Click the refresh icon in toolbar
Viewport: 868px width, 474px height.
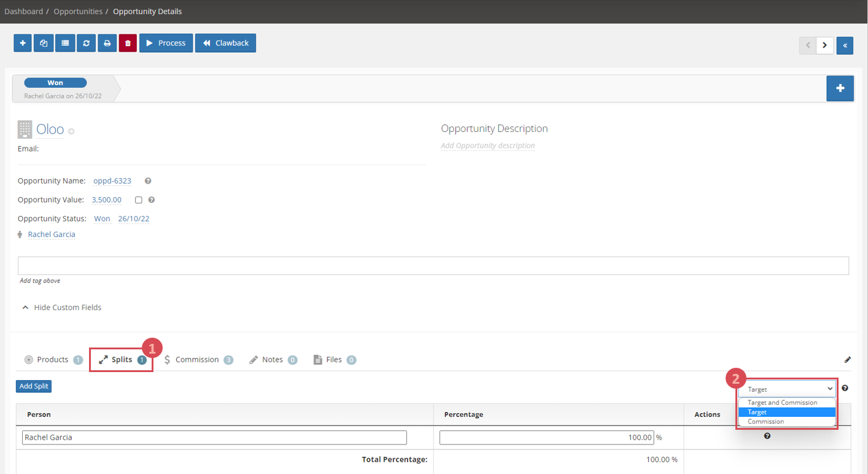[x=86, y=43]
